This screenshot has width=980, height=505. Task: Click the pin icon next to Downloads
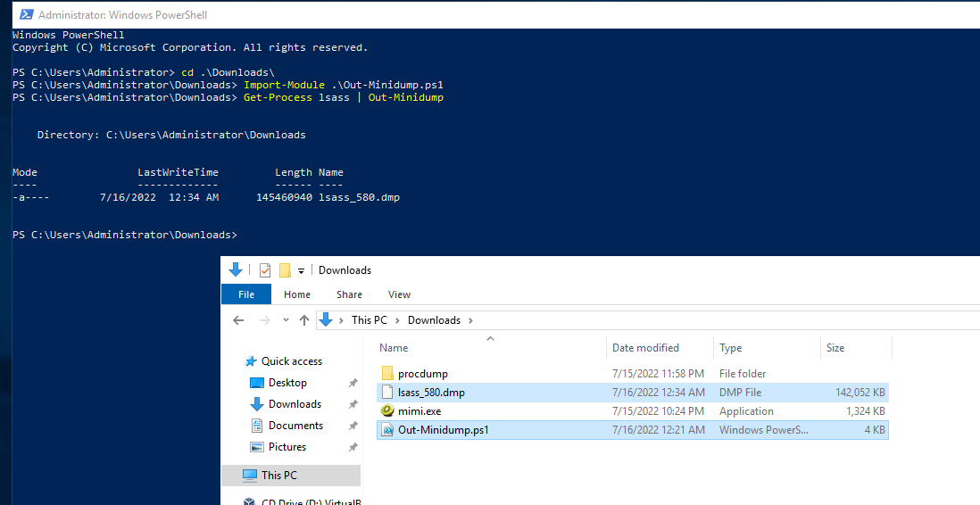(x=353, y=404)
